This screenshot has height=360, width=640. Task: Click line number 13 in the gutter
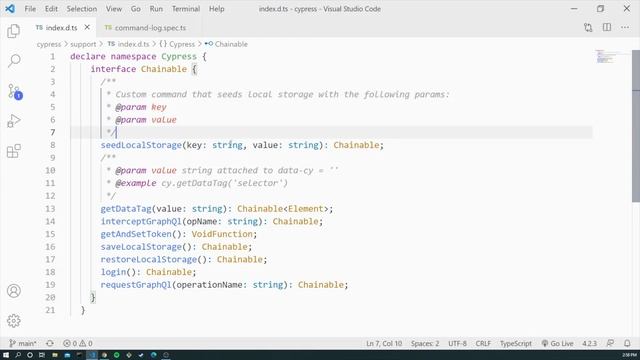click(50, 209)
